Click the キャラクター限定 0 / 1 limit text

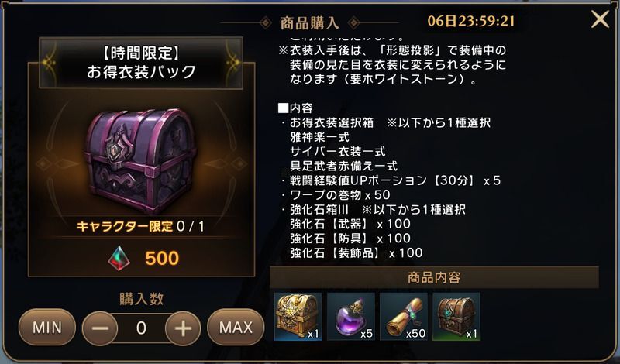point(140,226)
